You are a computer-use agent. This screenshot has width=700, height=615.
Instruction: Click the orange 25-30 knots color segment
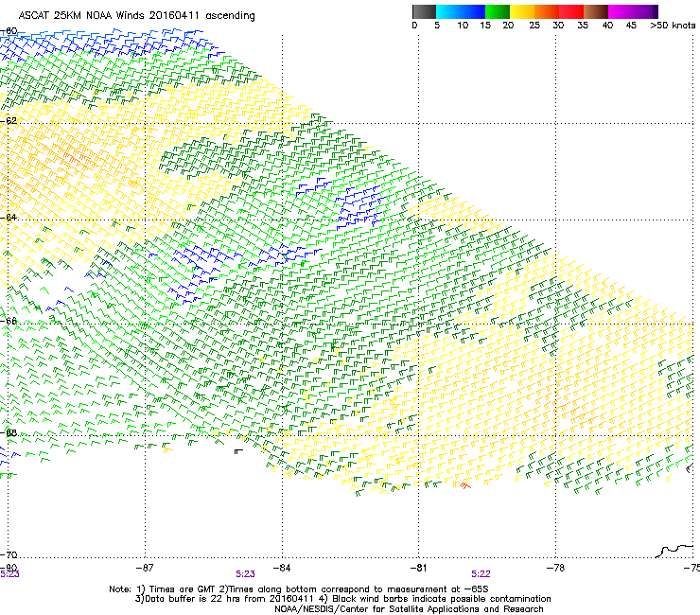[x=547, y=11]
